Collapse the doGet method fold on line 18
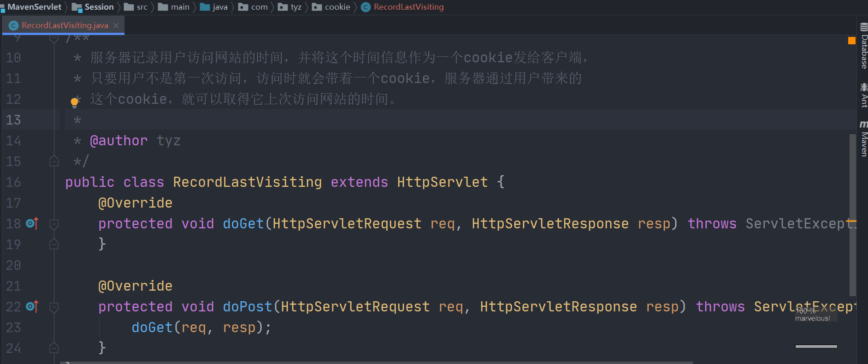 54,224
